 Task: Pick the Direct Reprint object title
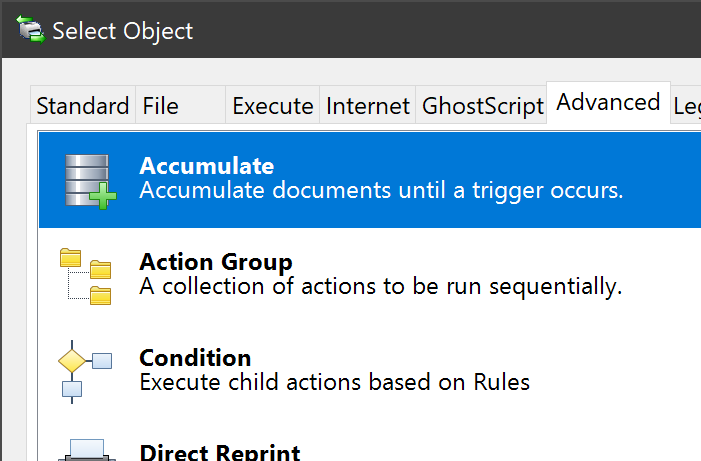[x=220, y=452]
